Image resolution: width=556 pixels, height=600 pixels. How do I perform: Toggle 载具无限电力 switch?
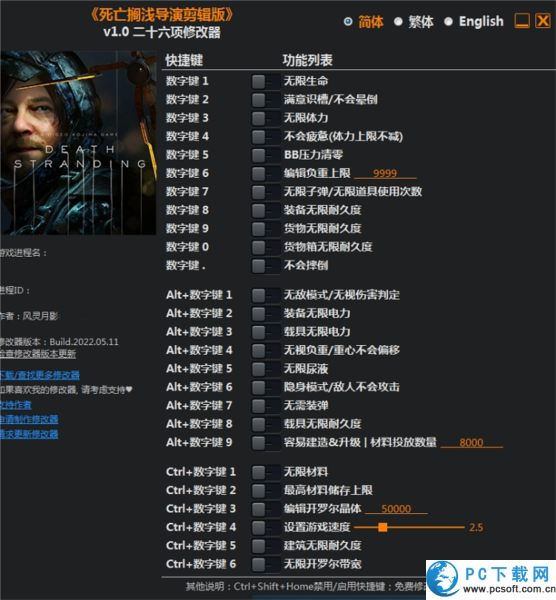(x=265, y=332)
